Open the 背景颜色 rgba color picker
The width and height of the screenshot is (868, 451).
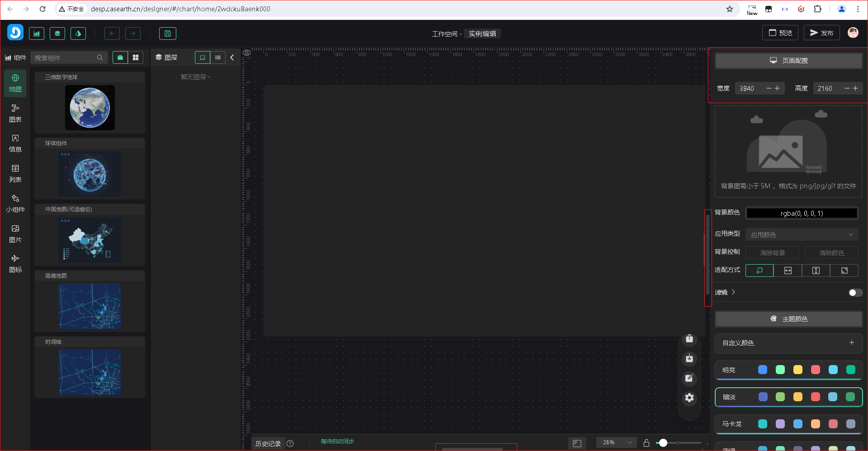click(802, 213)
